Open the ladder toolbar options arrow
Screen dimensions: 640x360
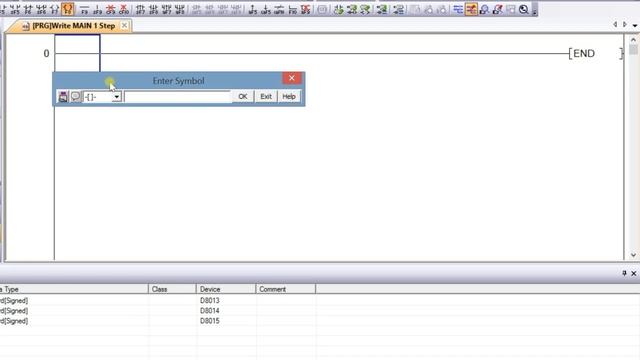tap(534, 10)
